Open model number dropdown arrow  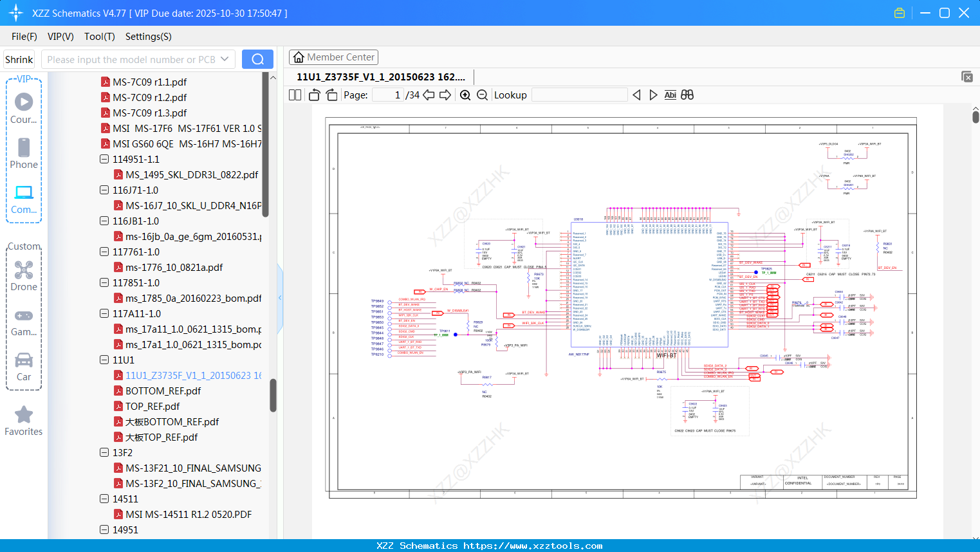225,59
